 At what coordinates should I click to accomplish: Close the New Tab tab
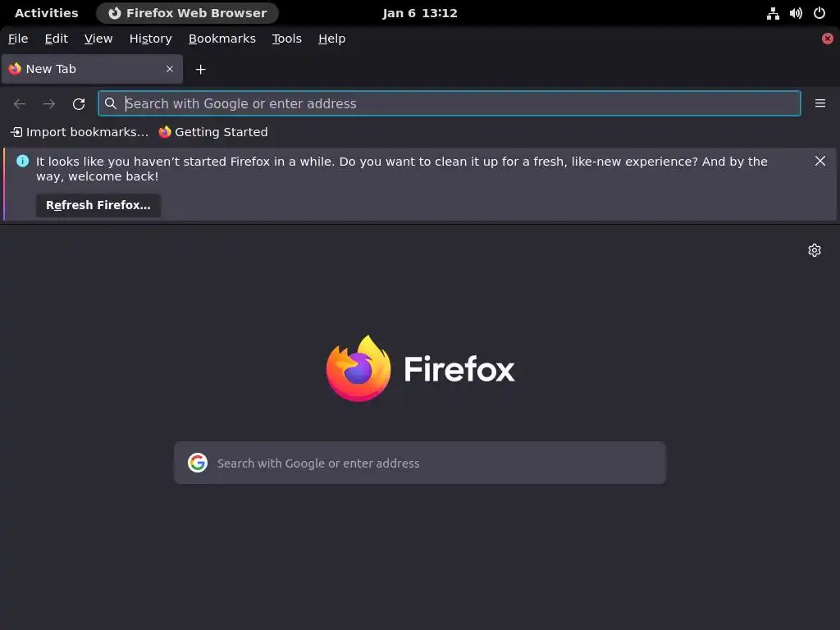click(x=170, y=69)
